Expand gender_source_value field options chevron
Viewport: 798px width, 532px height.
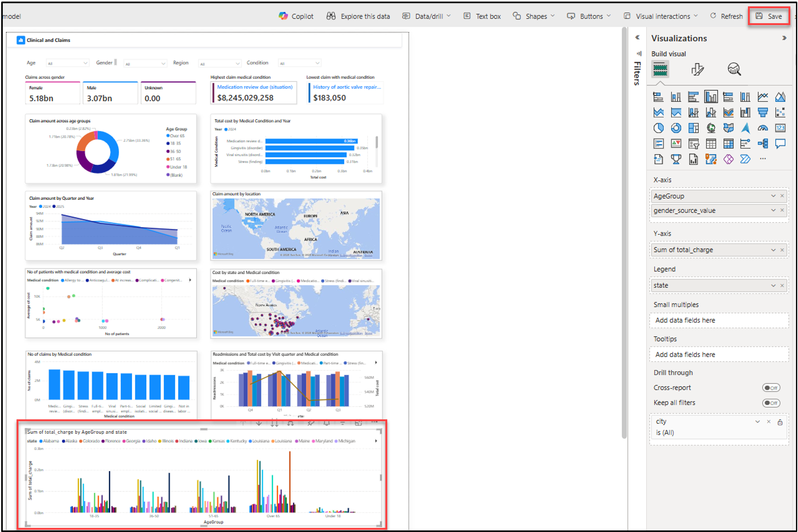coord(773,210)
